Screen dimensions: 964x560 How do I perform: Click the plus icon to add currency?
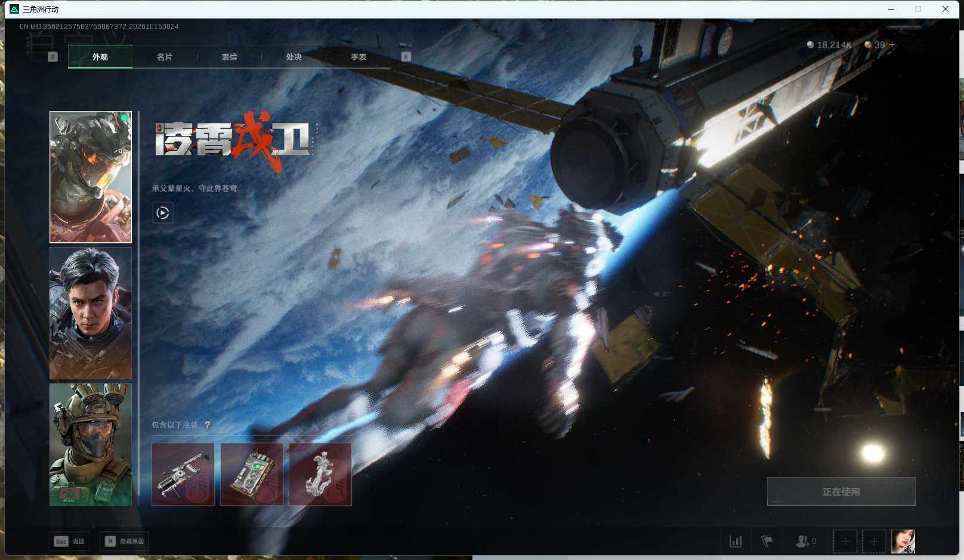[892, 45]
